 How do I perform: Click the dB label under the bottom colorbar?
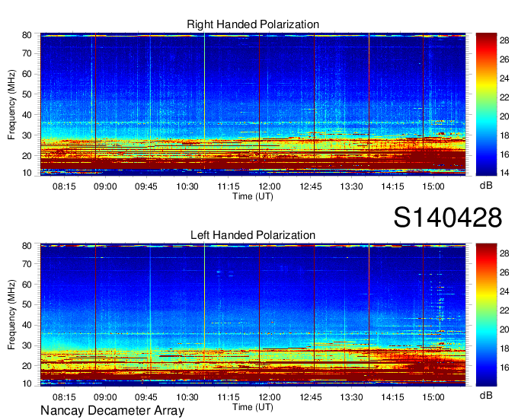[486, 395]
